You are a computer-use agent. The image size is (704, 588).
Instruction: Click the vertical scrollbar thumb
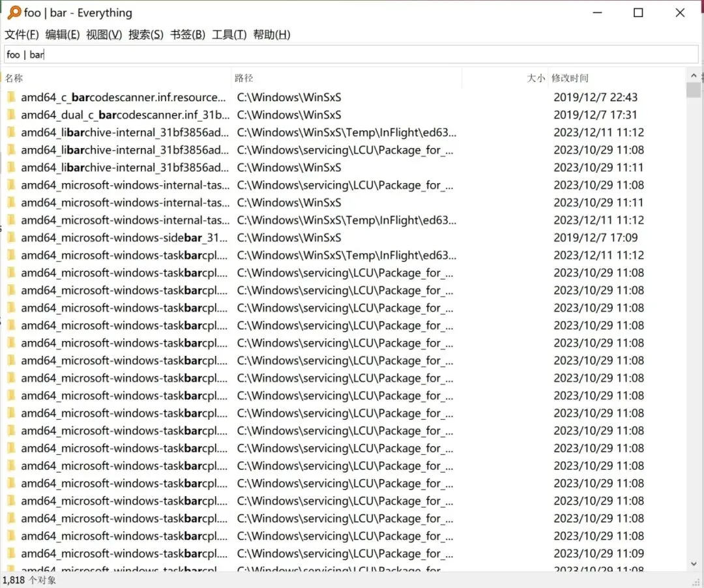tap(694, 90)
